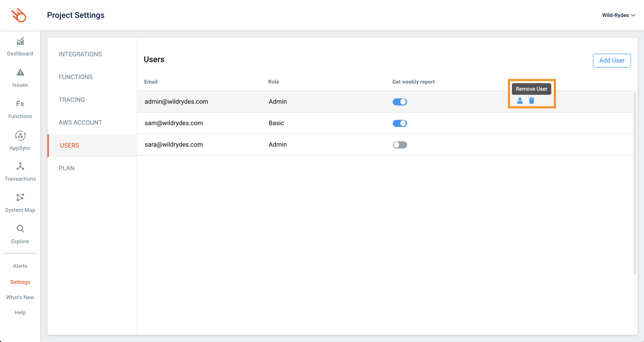Go to Issues warning icon
Image resolution: width=644 pixels, height=342 pixels.
coord(20,72)
